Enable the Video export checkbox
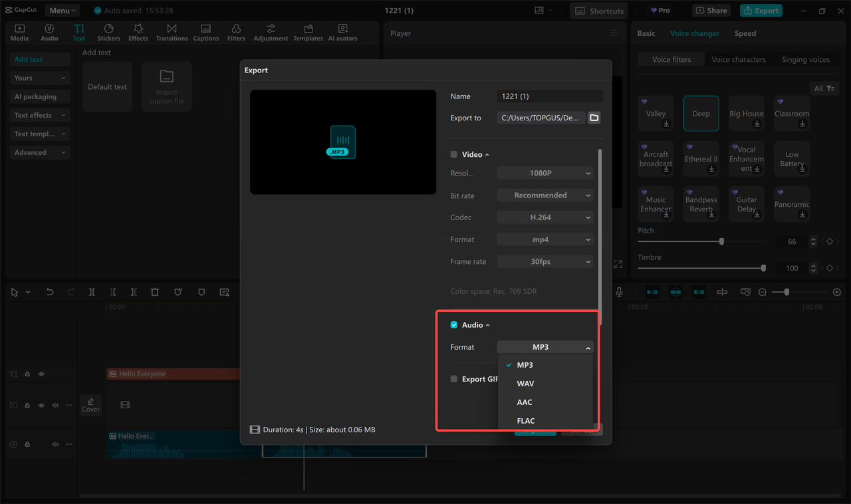Image resolution: width=851 pixels, height=504 pixels. click(x=453, y=154)
